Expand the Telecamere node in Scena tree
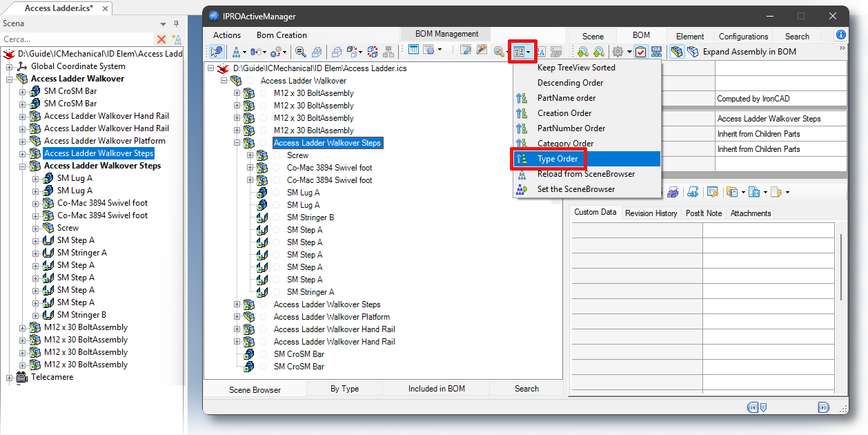The image size is (868, 435). [10, 378]
